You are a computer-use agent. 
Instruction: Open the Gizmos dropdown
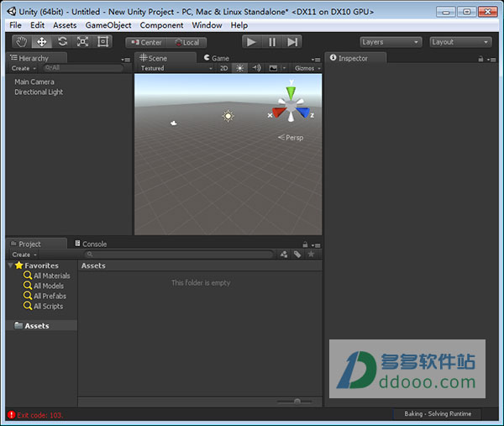(x=307, y=68)
